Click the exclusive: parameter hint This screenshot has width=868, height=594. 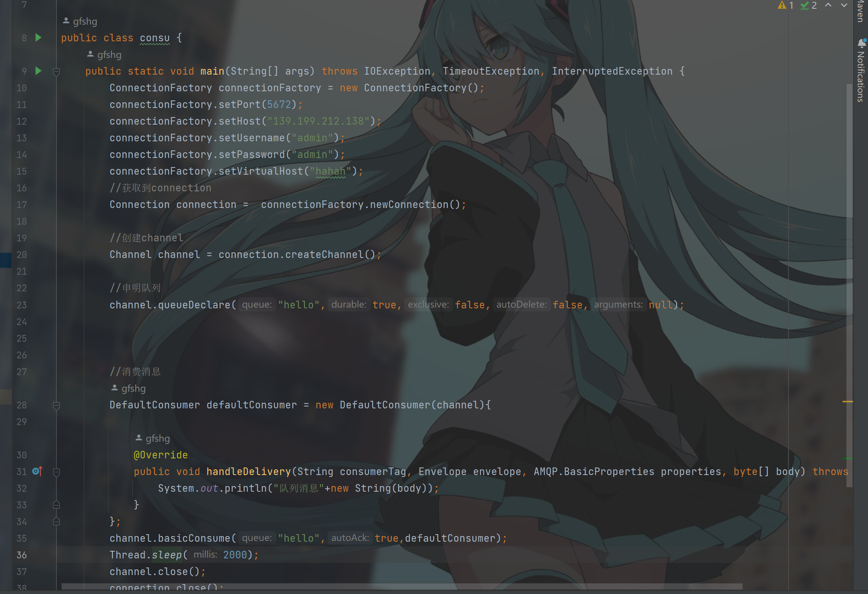click(x=428, y=305)
